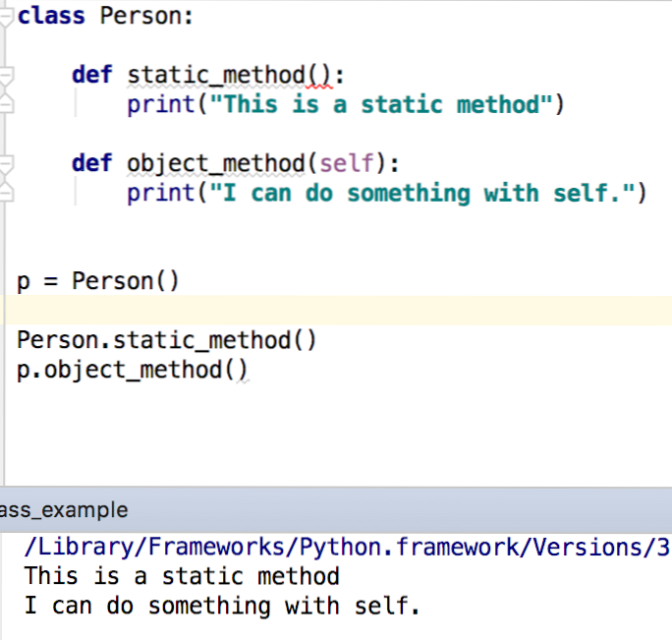Click the purple self parameter
672x641 pixels.
click(x=347, y=163)
